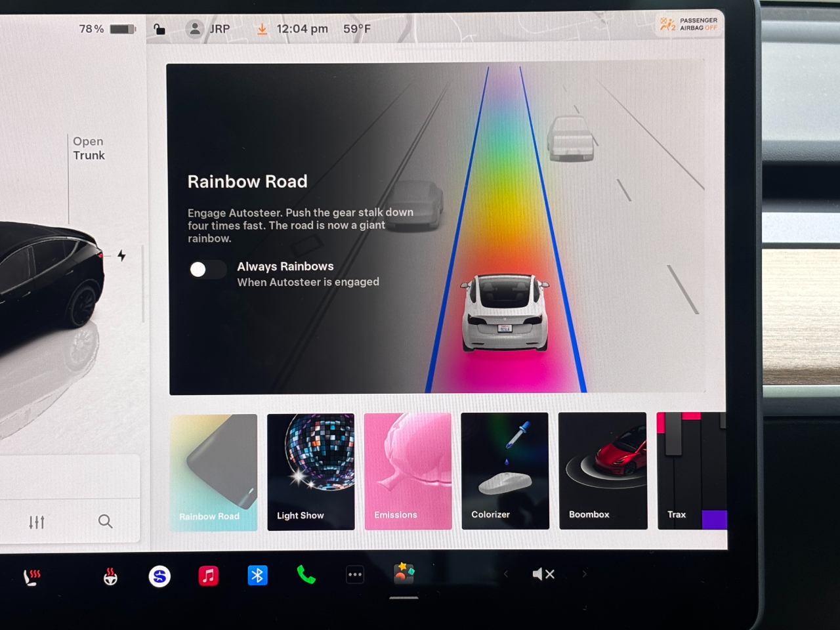Image resolution: width=840 pixels, height=630 pixels.
Task: Select the Emissions tile
Action: pyautogui.click(x=408, y=471)
